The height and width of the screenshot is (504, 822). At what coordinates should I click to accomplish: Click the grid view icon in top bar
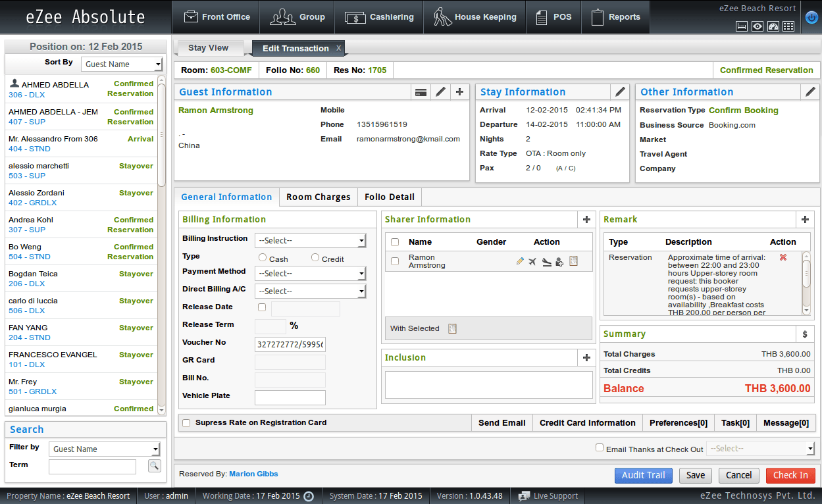click(x=788, y=26)
